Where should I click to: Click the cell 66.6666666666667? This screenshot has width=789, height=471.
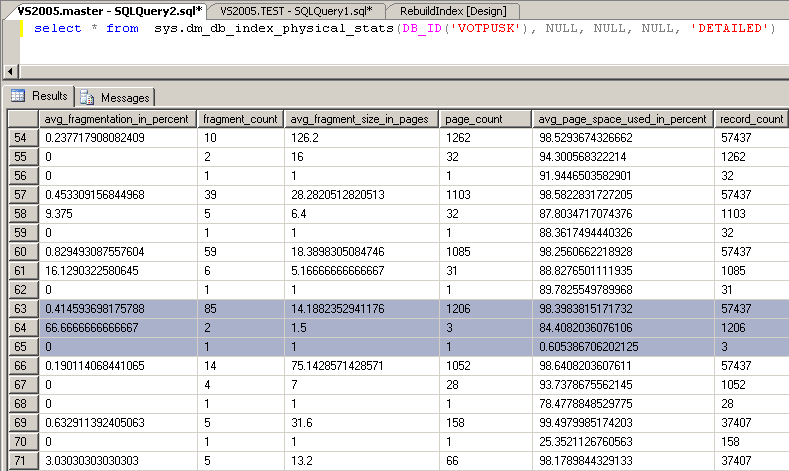tap(118, 328)
